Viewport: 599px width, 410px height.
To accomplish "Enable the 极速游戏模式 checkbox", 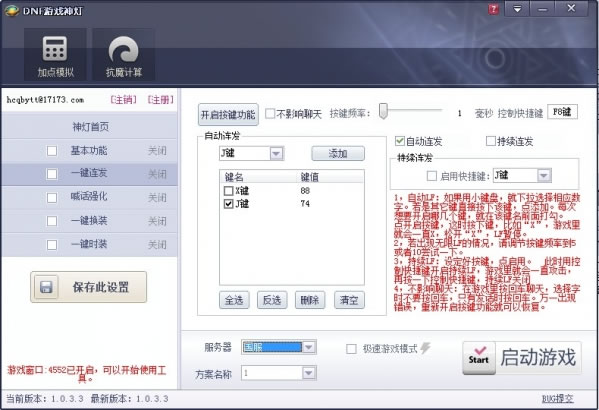I will 351,348.
